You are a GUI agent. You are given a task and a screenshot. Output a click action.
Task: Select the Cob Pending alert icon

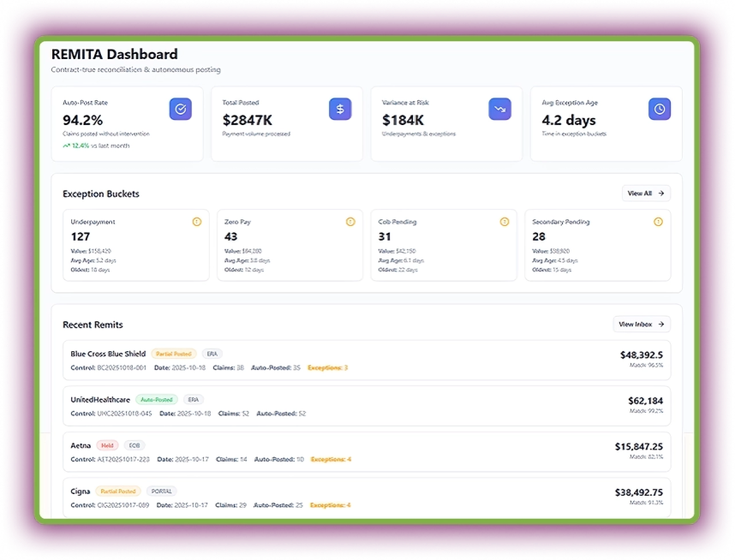click(504, 221)
